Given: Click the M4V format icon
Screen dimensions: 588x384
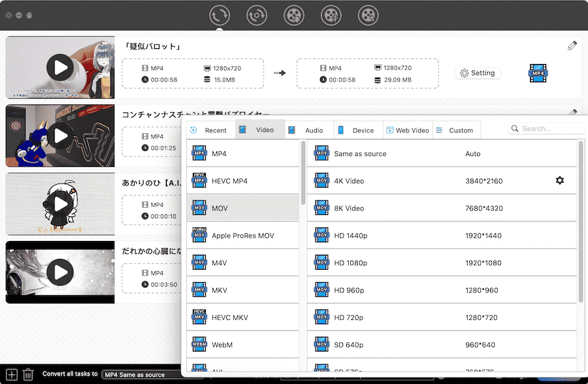Looking at the screenshot, I should click(x=199, y=263).
